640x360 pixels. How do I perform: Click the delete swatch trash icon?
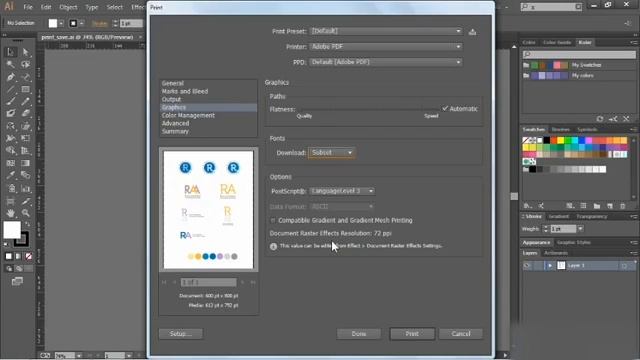(622, 206)
